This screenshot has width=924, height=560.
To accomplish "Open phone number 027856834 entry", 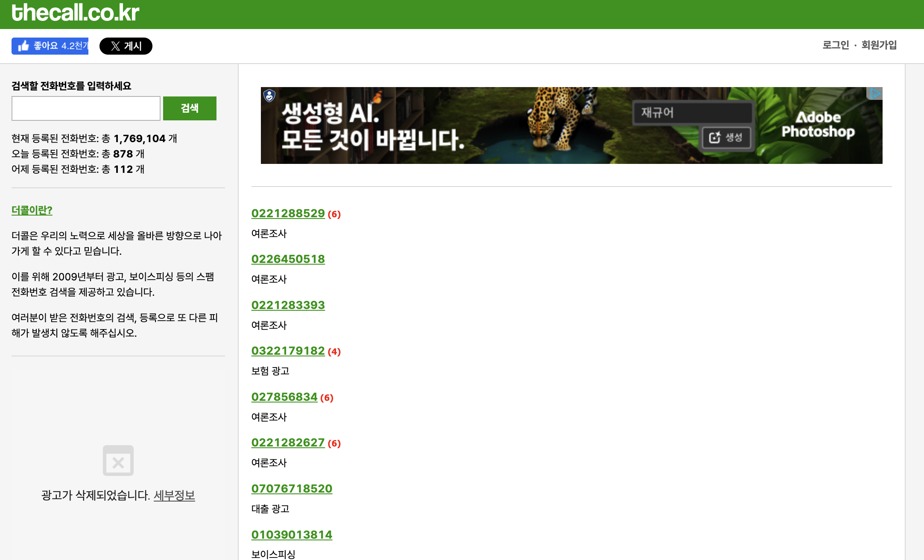I will 284,397.
